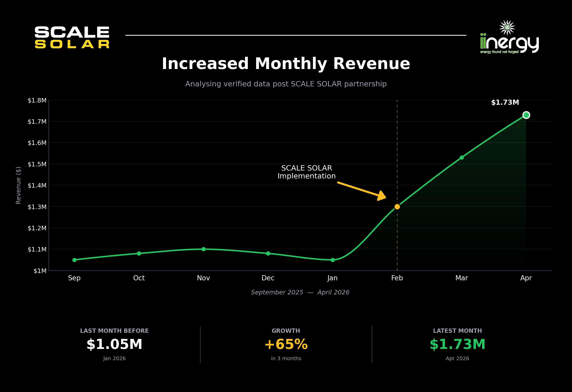Screen dimensions: 572x392
Task: Click the 'LAST MONTH BEFORE' heading
Action: pyautogui.click(x=114, y=331)
